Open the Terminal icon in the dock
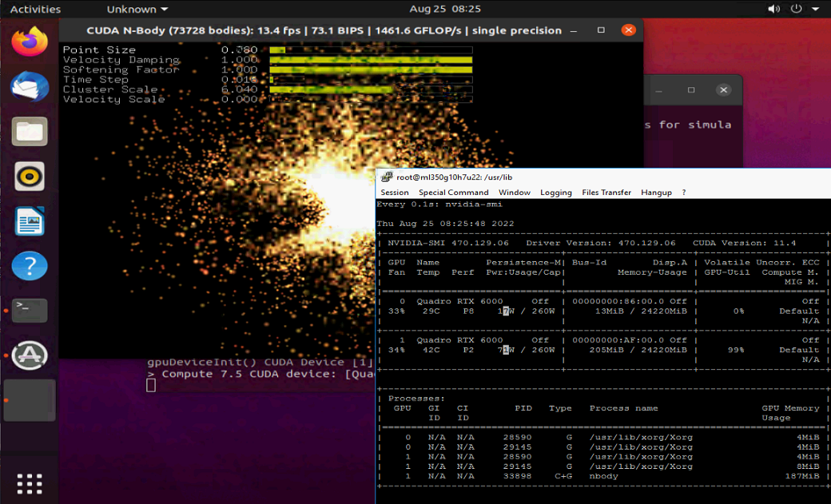 click(30, 310)
